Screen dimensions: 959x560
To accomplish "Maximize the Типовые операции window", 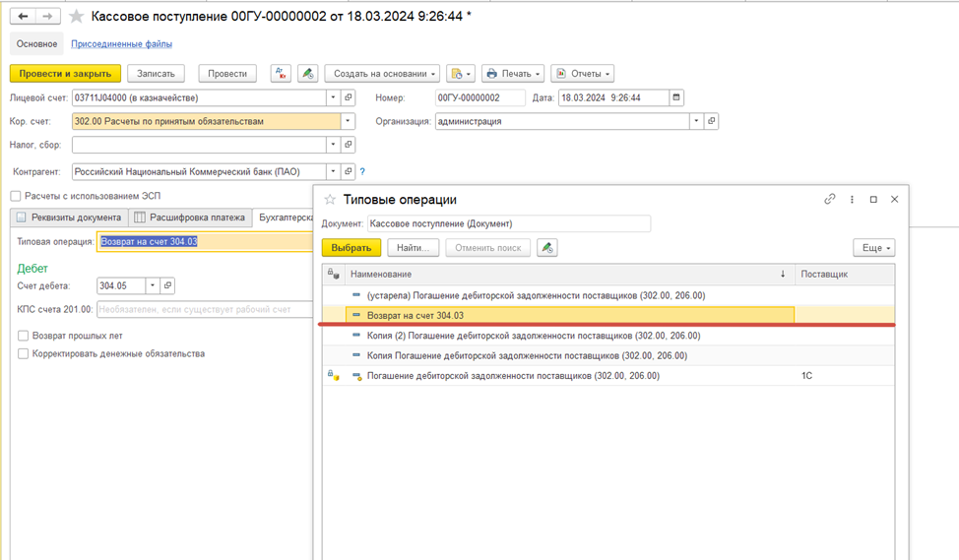I will click(x=873, y=200).
